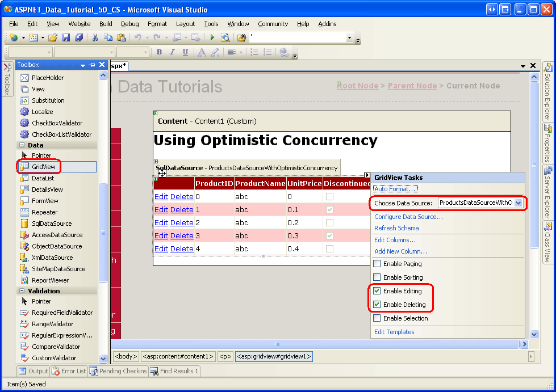This screenshot has width=556, height=392.
Task: Click the Configure Data Source link
Action: point(408,217)
